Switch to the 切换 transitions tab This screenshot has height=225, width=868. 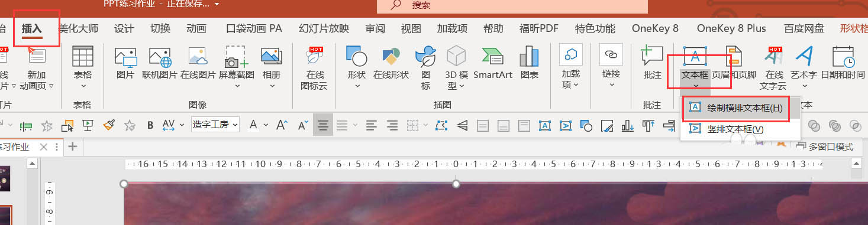(160, 28)
